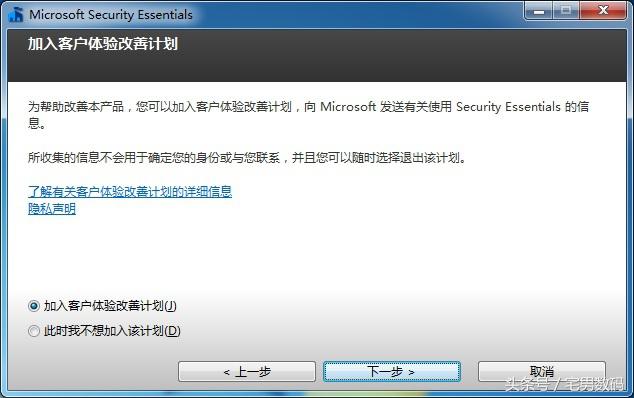Click the Microsoft Security Essentials title bar icon
This screenshot has height=398, width=634.
point(16,15)
